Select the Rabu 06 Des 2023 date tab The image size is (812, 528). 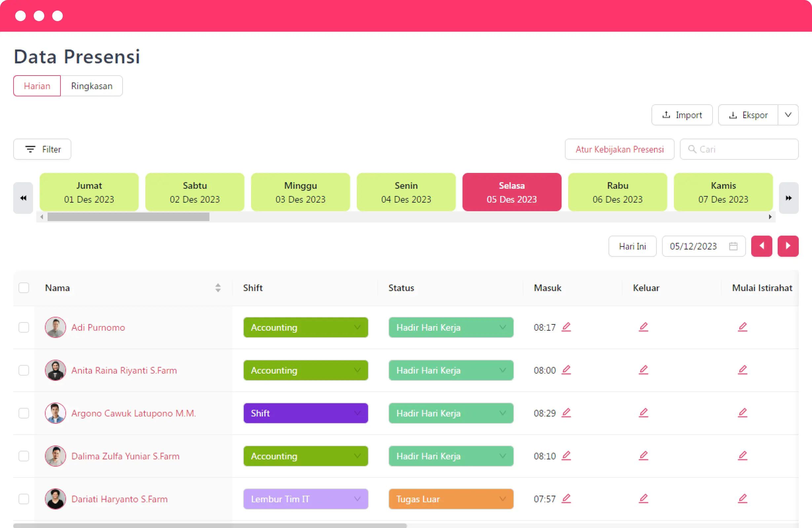point(617,192)
